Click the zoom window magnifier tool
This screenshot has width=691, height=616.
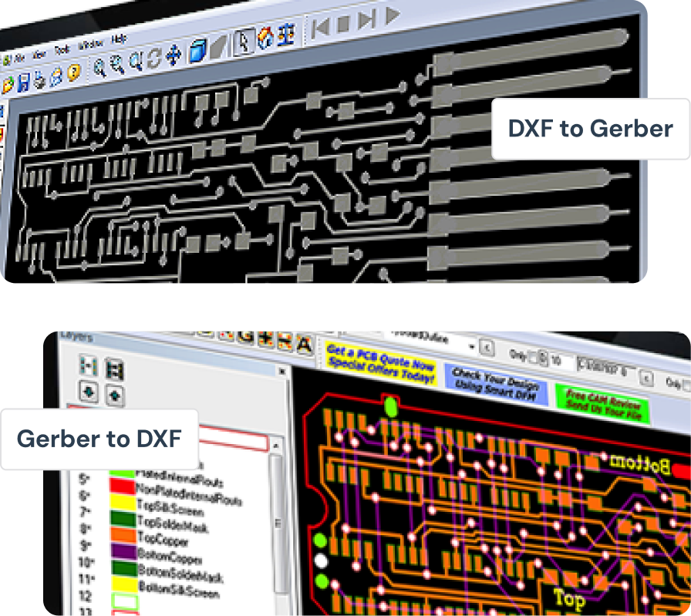(133, 59)
